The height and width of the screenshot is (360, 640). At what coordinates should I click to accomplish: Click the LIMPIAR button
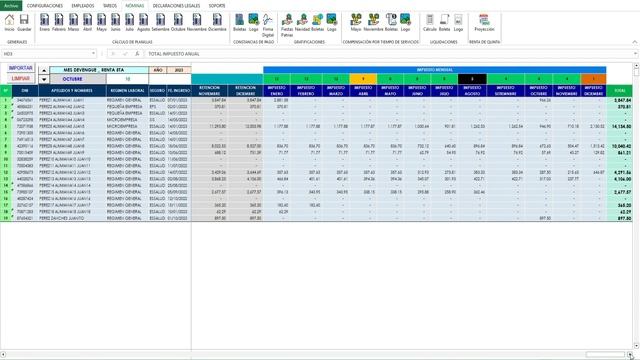point(20,78)
